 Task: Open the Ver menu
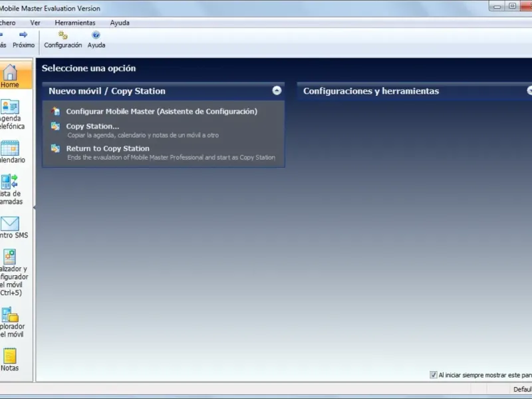[35, 23]
